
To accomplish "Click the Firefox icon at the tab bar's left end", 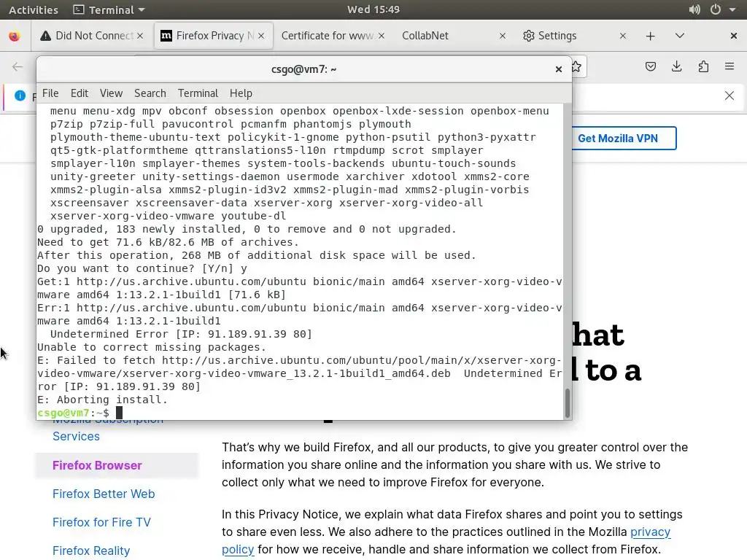I will [15, 36].
